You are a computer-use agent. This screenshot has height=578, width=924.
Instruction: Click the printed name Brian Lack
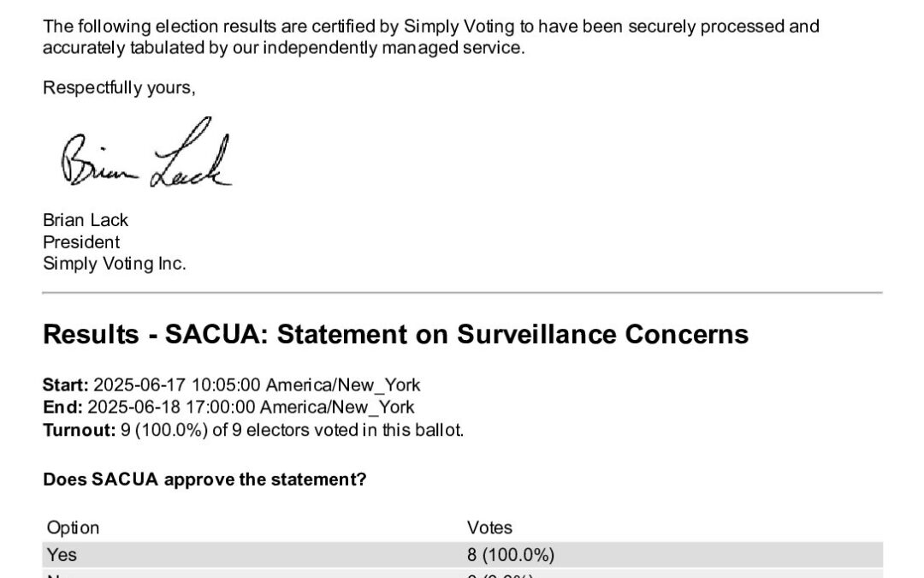pos(86,220)
